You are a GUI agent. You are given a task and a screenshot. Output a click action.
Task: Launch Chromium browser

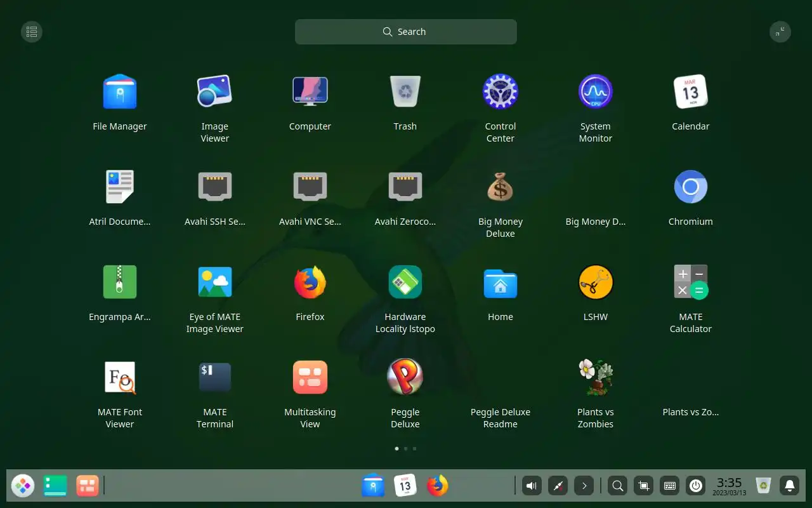point(691,187)
